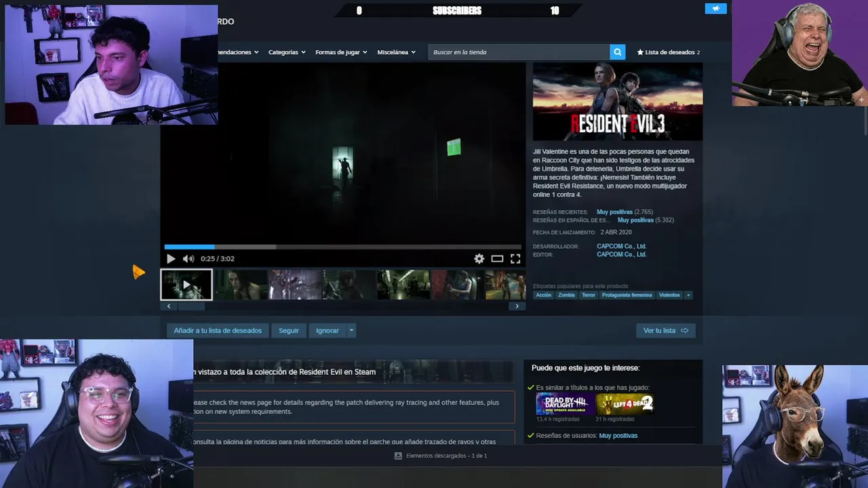
Task: Focus the Buscar en la tienda field
Action: pyautogui.click(x=519, y=52)
